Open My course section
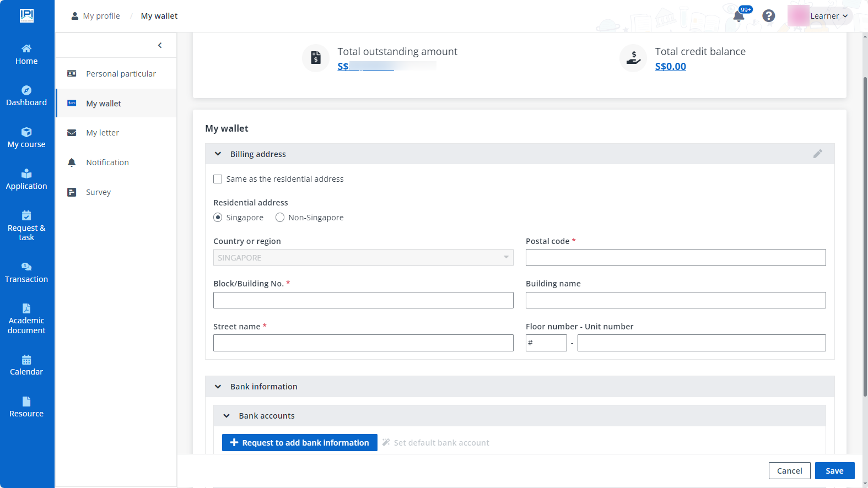868x488 pixels. click(x=26, y=138)
